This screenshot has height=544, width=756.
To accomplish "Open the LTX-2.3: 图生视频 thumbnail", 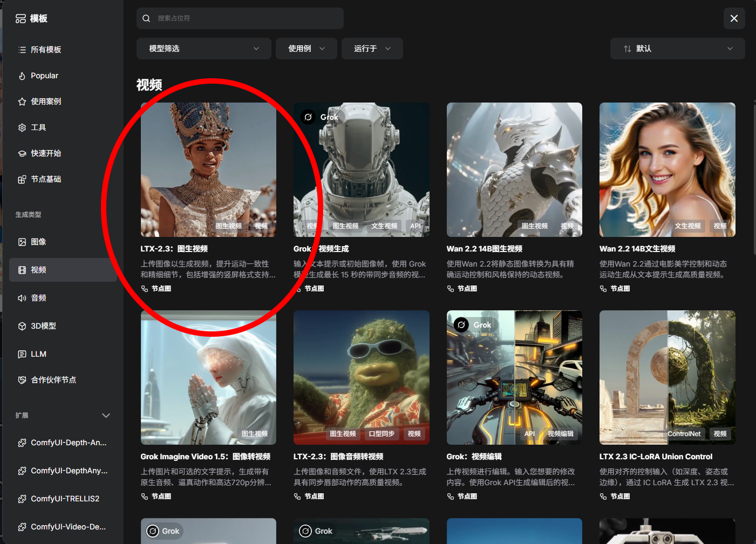I will pos(208,169).
